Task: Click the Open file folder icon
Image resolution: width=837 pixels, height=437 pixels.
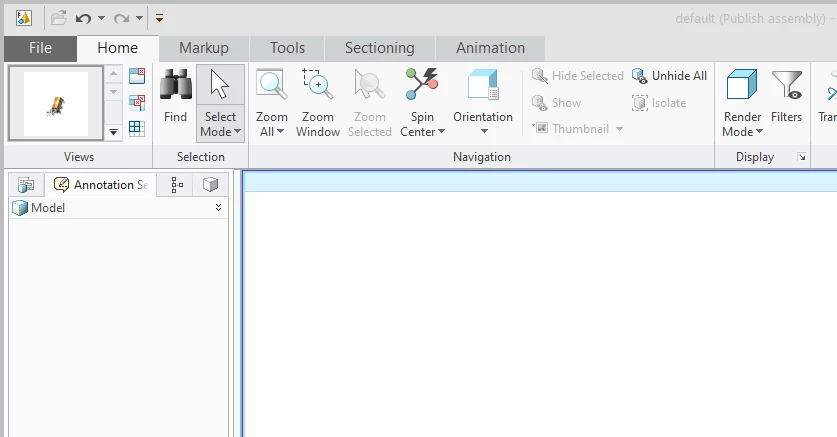Action: click(59, 18)
